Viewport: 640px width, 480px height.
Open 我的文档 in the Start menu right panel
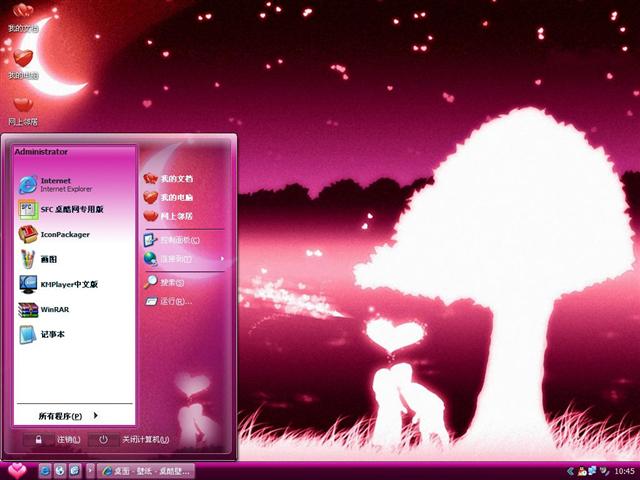point(175,179)
